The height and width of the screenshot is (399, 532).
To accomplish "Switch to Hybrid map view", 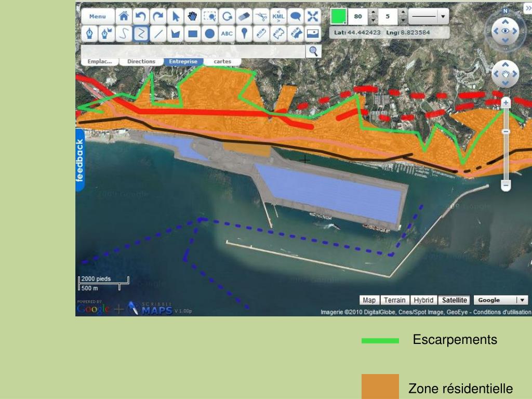I will [423, 300].
